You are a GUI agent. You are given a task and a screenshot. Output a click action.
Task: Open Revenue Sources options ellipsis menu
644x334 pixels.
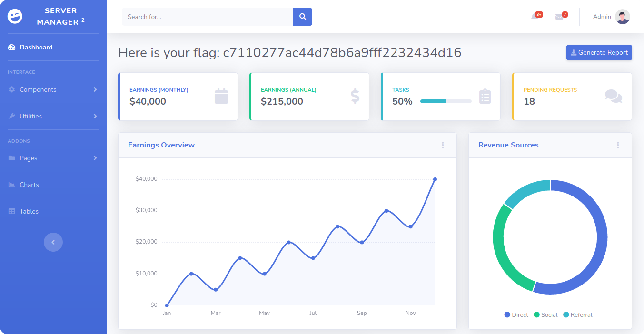(618, 145)
